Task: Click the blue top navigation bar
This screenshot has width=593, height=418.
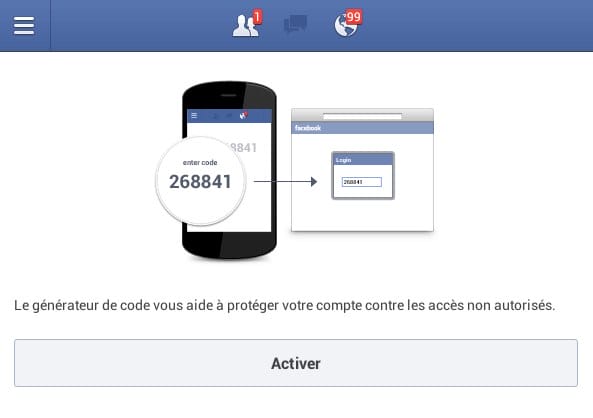Action: pyautogui.click(x=296, y=25)
